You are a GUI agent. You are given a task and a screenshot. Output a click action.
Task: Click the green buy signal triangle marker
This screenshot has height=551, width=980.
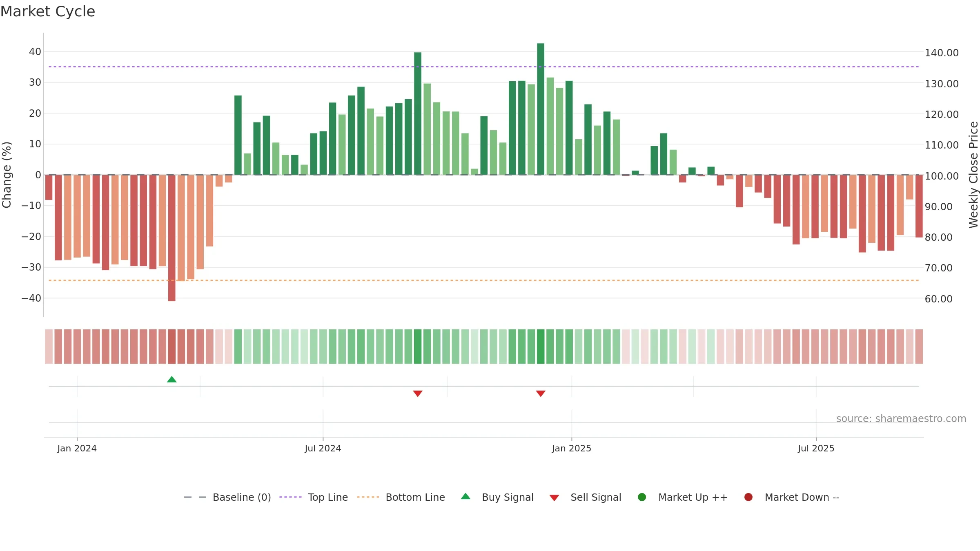tap(171, 379)
